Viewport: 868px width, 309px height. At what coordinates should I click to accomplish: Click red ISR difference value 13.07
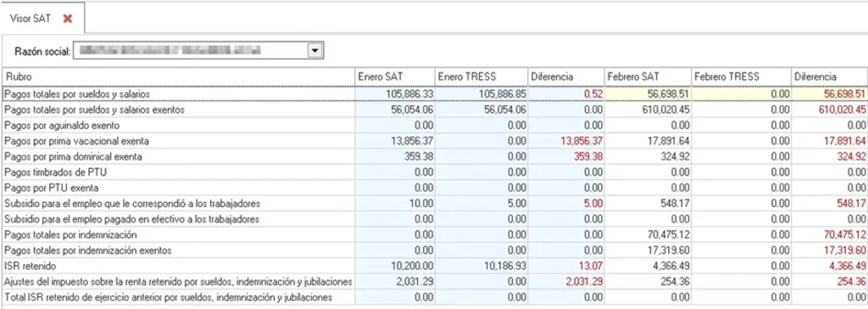click(x=590, y=266)
